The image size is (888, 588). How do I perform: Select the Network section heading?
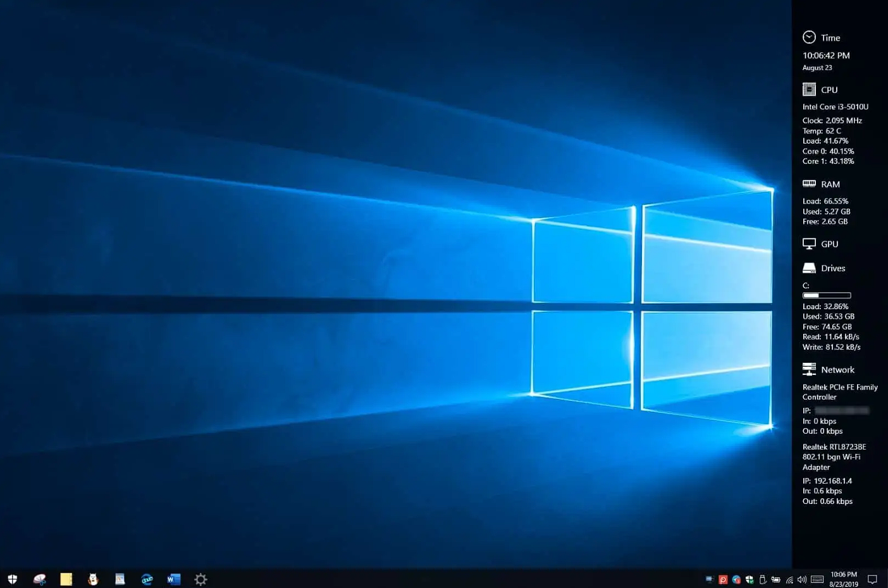click(x=837, y=370)
